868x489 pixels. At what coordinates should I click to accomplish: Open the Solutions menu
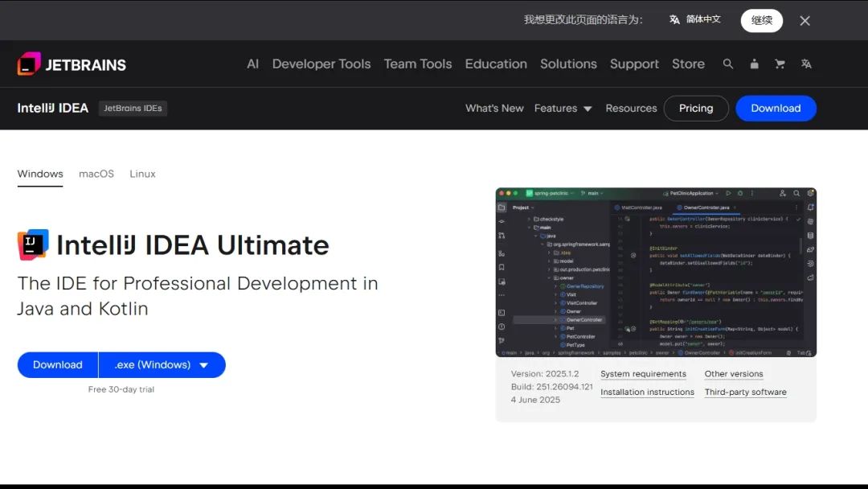pyautogui.click(x=568, y=64)
